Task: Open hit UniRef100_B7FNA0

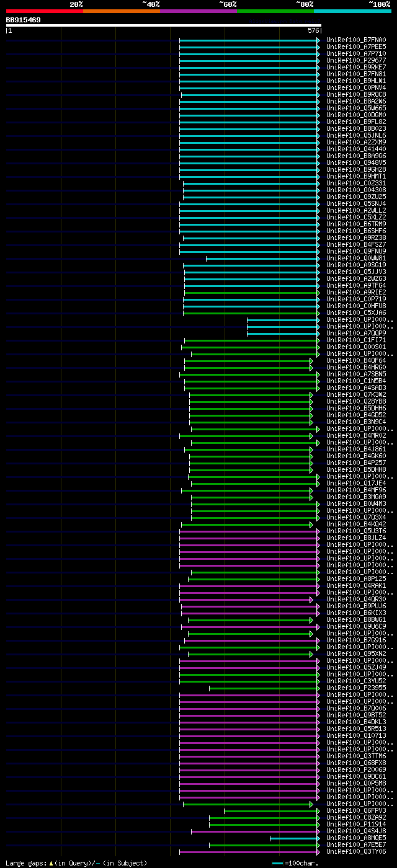Action: (x=356, y=40)
